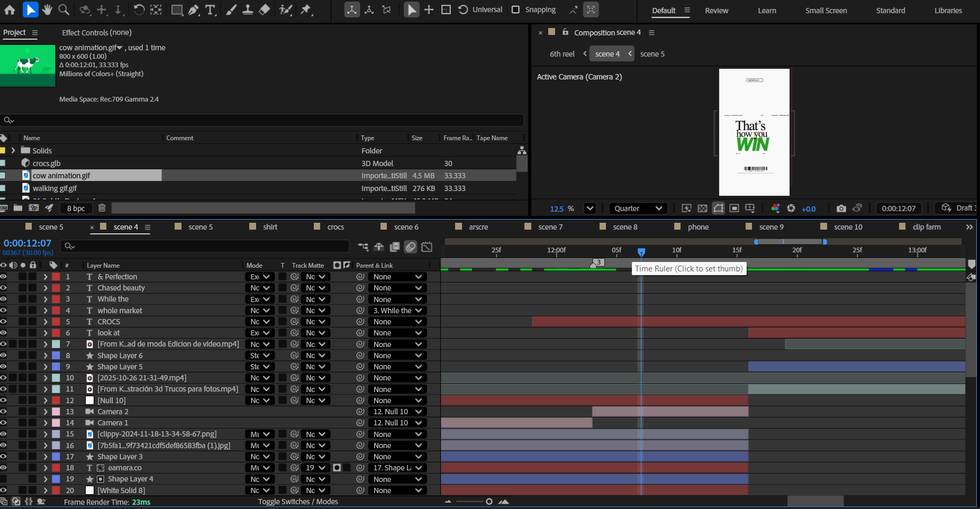Click Toggle Switches / Modes button
This screenshot has width=980, height=509.
[298, 502]
